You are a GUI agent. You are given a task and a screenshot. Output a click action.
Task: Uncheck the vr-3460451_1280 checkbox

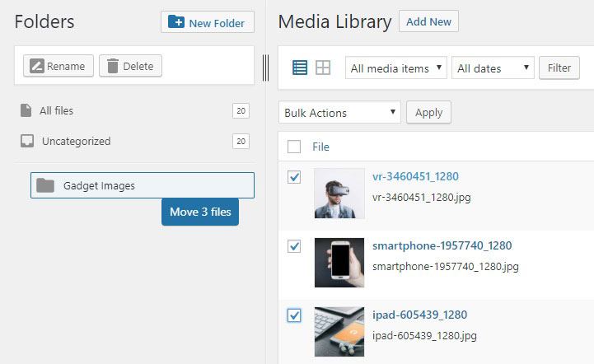(x=294, y=177)
